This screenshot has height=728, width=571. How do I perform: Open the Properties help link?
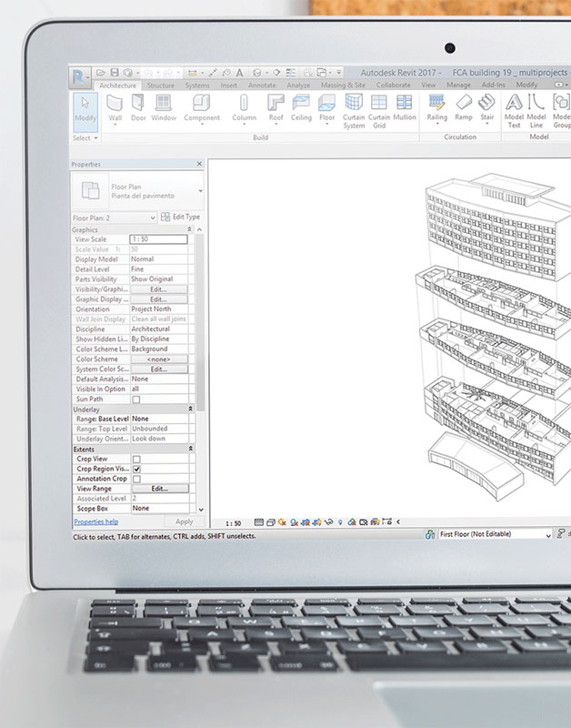[95, 521]
